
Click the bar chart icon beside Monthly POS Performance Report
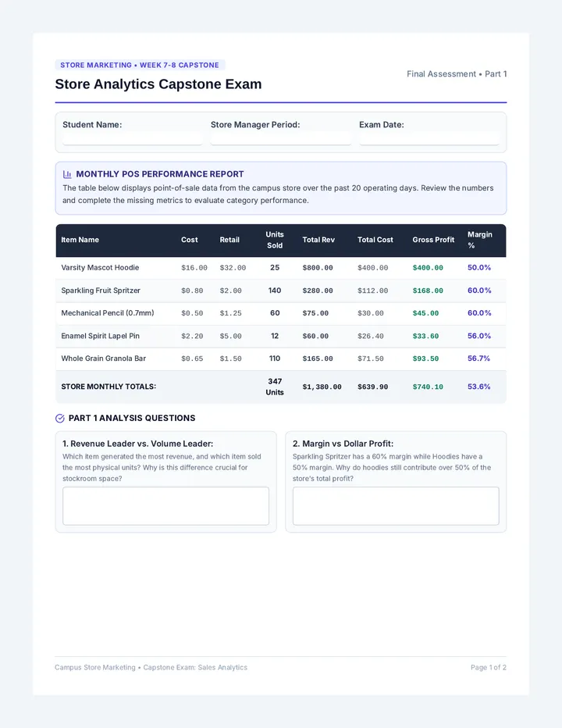tap(67, 174)
